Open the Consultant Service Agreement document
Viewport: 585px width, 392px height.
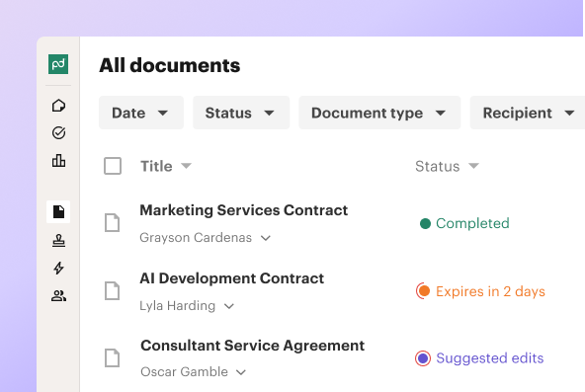coord(253,346)
